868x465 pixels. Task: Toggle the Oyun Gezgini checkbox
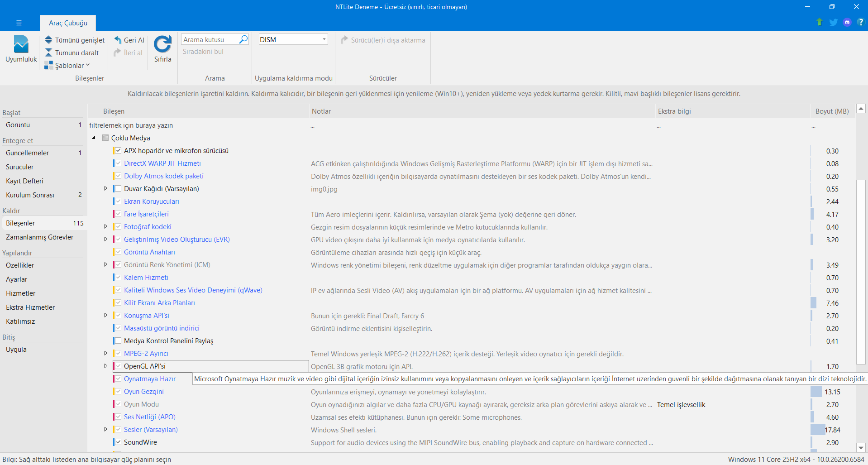[118, 391]
